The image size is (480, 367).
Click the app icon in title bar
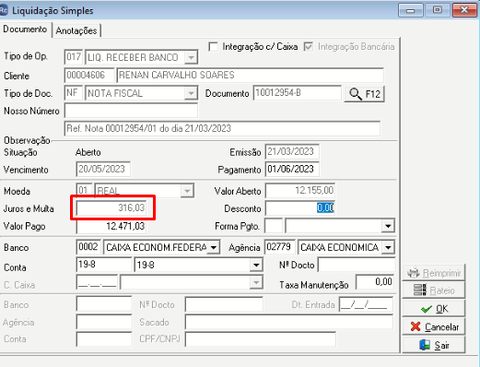(3, 10)
